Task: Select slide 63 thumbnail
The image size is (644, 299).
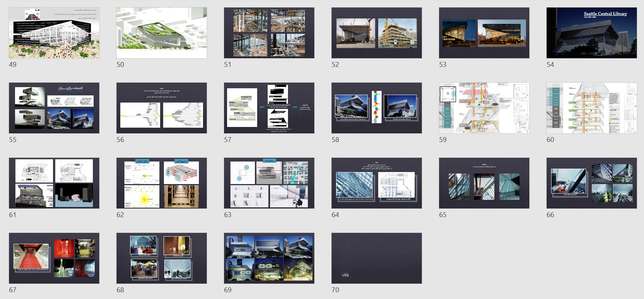Action: [269, 183]
